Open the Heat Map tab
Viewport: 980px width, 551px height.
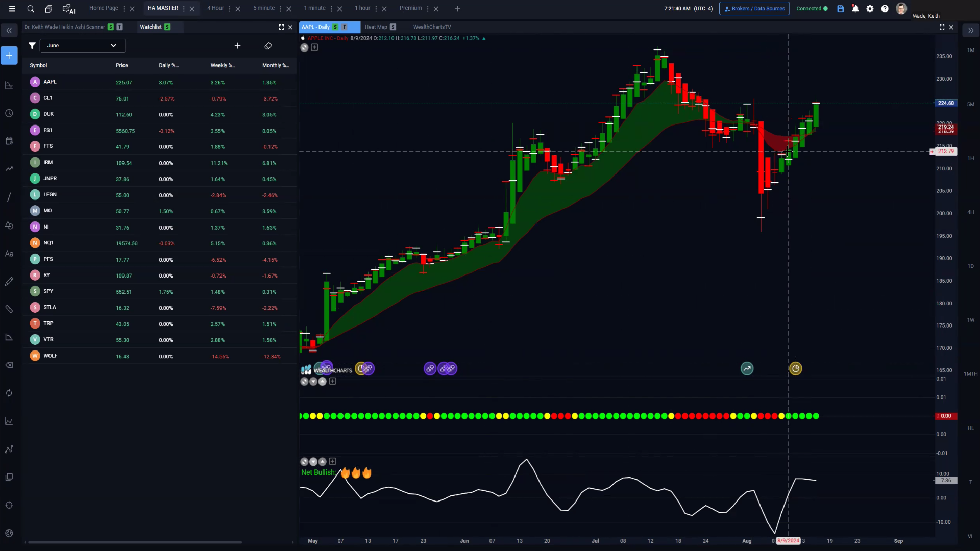click(376, 27)
